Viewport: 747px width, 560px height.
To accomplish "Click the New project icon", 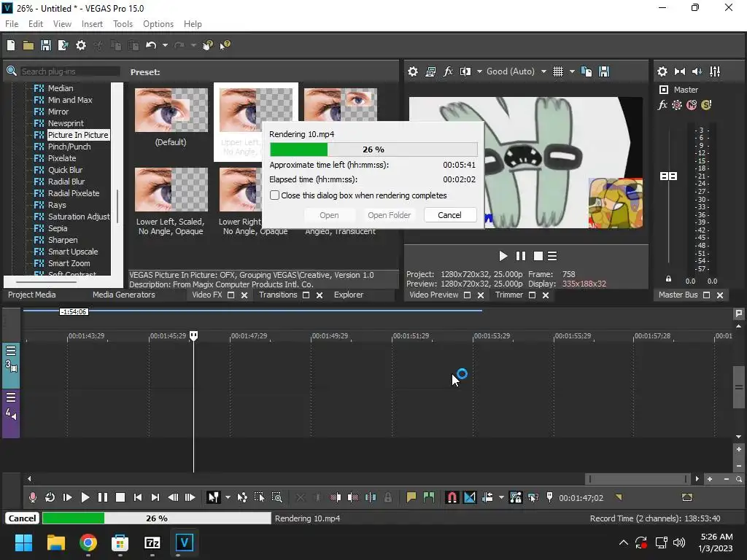I will [11, 45].
